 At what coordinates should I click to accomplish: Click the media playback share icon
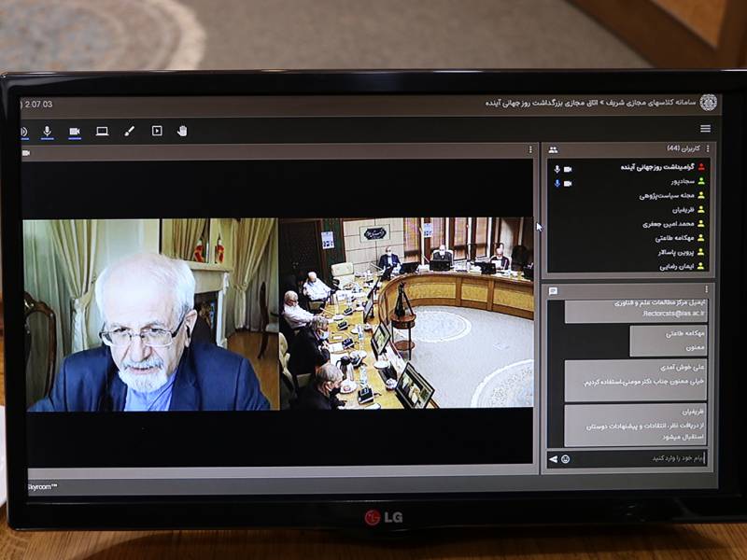(157, 132)
